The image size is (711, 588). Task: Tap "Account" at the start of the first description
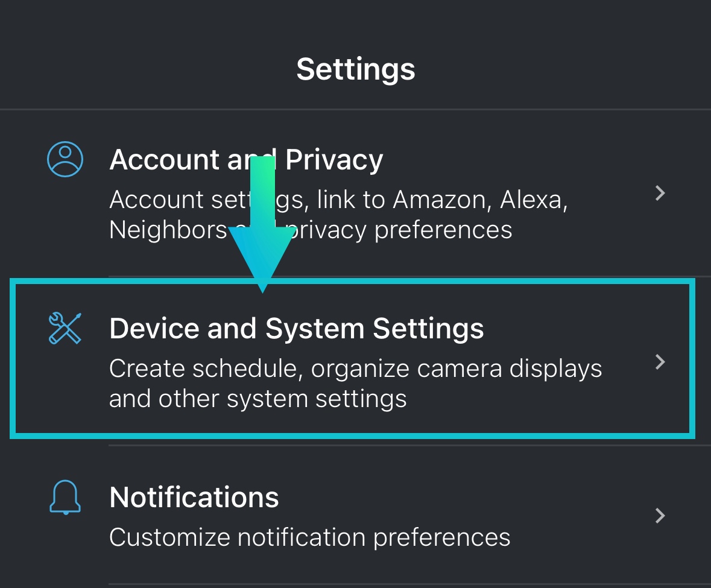pos(156,200)
